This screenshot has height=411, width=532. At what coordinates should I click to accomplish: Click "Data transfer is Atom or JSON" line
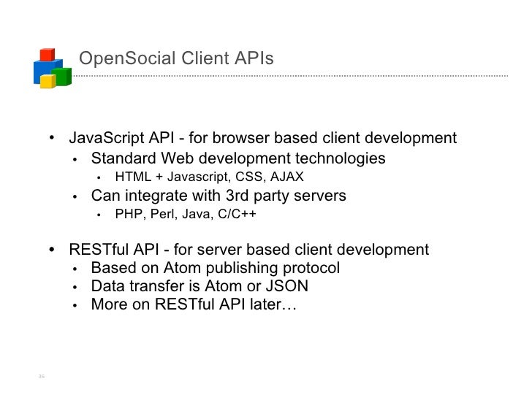click(x=199, y=286)
